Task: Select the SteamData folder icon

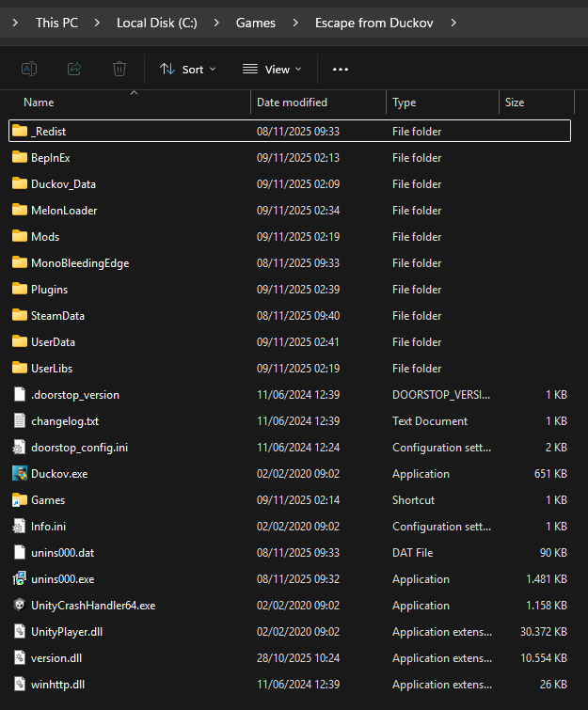Action: click(x=20, y=315)
